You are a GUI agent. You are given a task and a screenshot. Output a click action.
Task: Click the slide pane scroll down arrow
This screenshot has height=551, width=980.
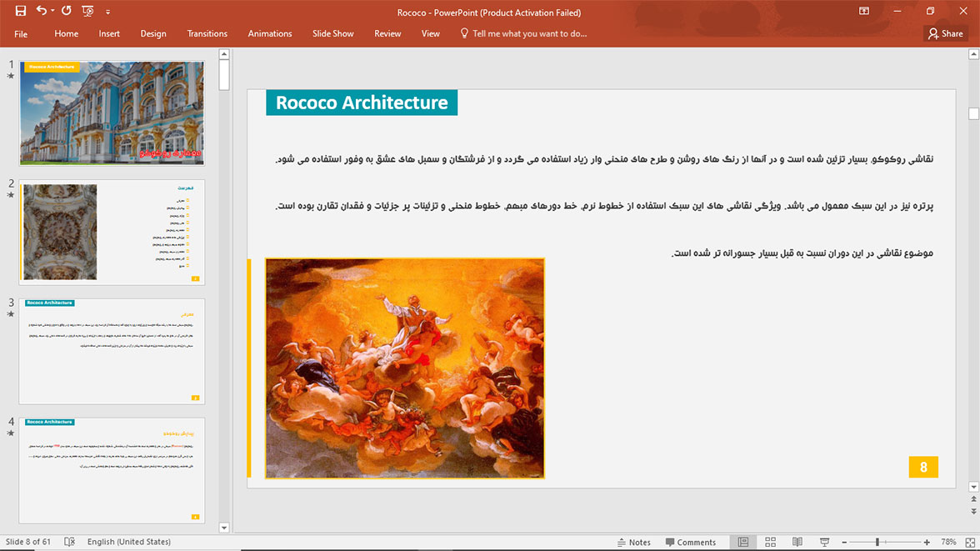pyautogui.click(x=973, y=487)
